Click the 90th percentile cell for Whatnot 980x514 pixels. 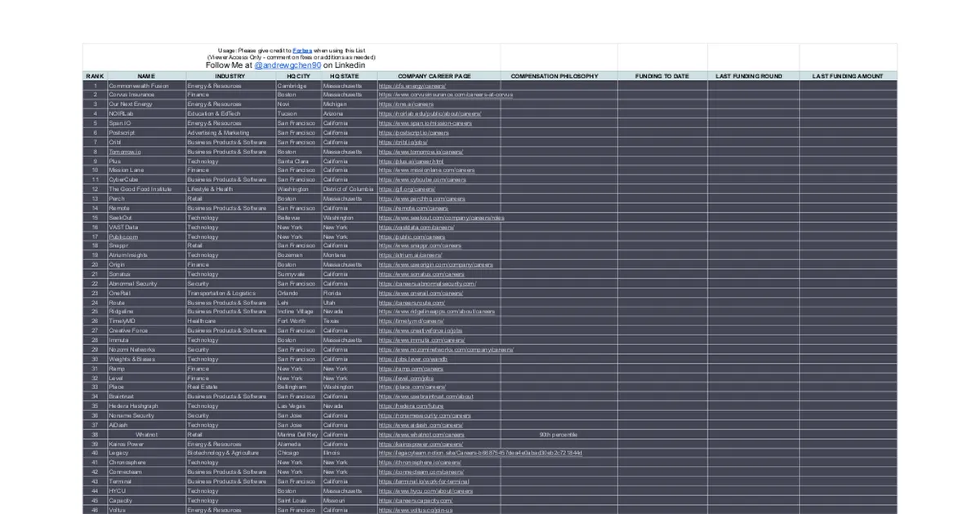pos(560,435)
